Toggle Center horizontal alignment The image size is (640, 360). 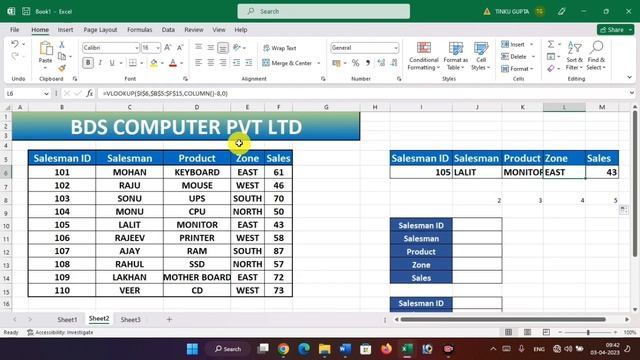coord(211,63)
